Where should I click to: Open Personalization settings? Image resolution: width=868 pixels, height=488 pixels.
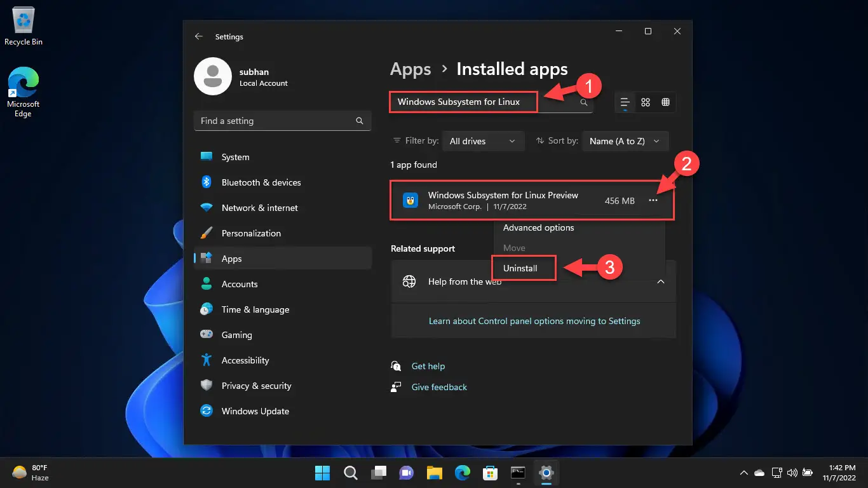[x=283, y=233]
